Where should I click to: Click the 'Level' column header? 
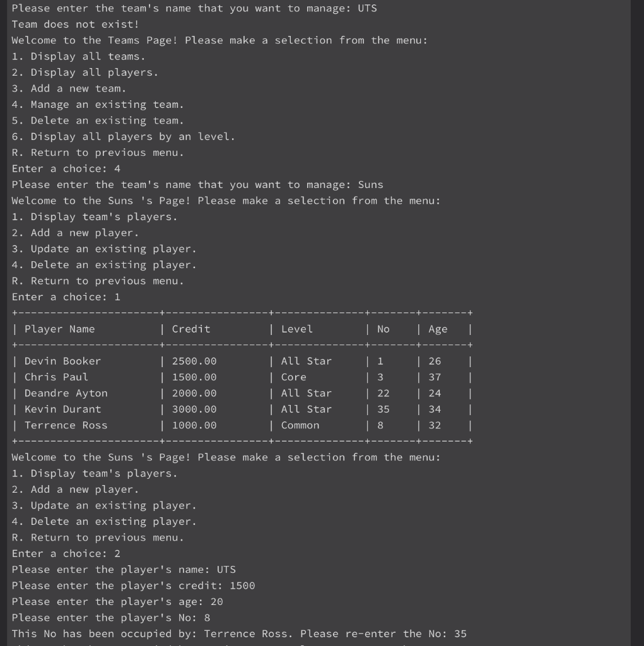click(297, 329)
